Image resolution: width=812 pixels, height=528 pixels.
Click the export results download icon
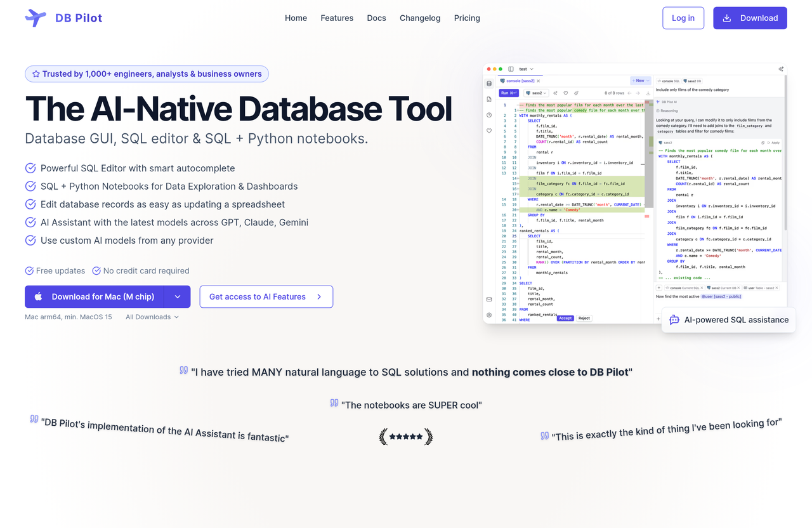tap(648, 93)
